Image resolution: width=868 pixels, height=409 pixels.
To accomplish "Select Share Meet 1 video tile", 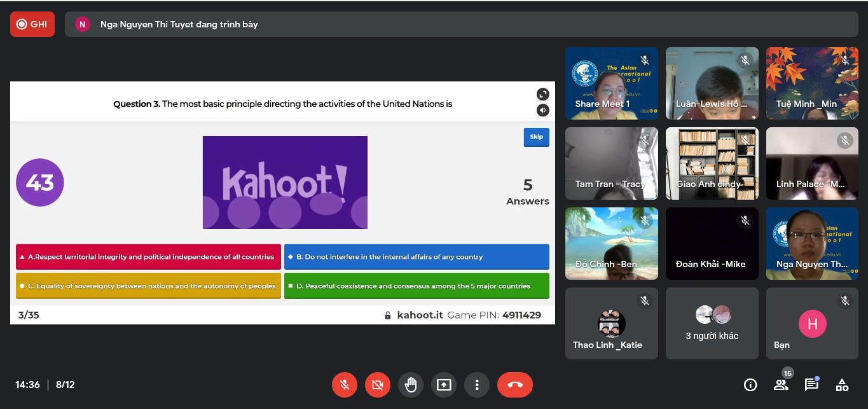I will tap(612, 83).
